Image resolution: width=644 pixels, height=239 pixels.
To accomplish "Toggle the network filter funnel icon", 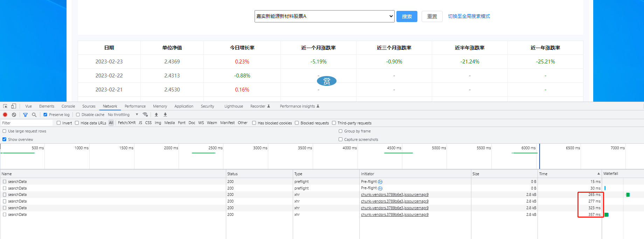I will coord(25,115).
